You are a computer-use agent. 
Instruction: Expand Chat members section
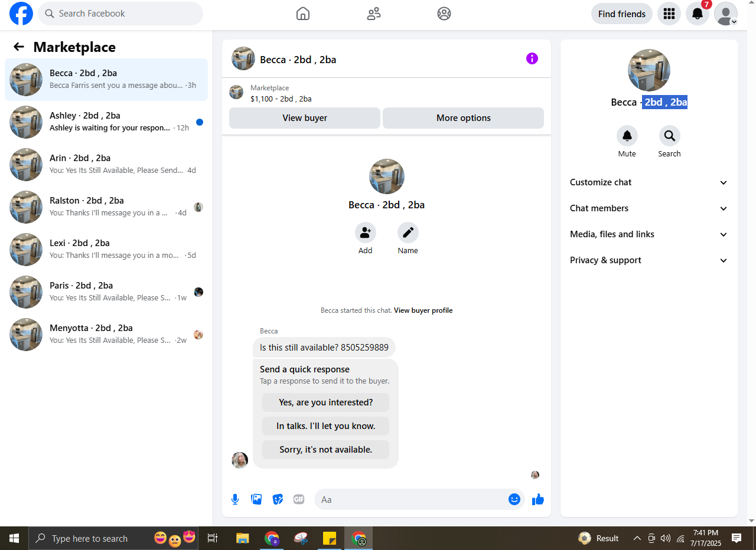pyautogui.click(x=649, y=208)
